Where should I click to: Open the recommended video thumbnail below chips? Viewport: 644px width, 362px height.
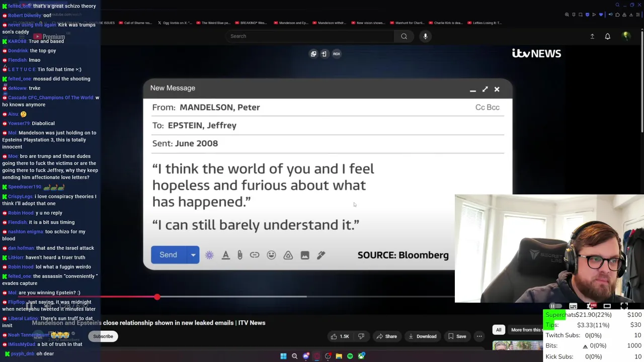[x=518, y=345]
